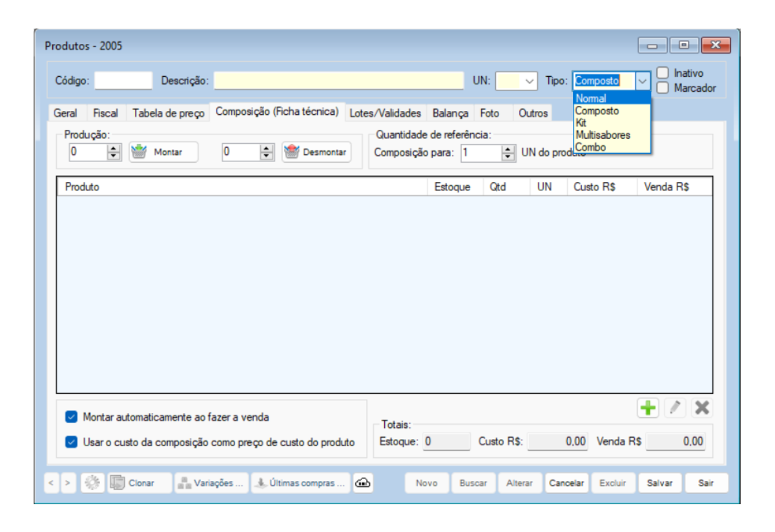The width and height of the screenshot is (775, 532).
Task: Tick the Marcador checkbox
Action: click(x=663, y=88)
